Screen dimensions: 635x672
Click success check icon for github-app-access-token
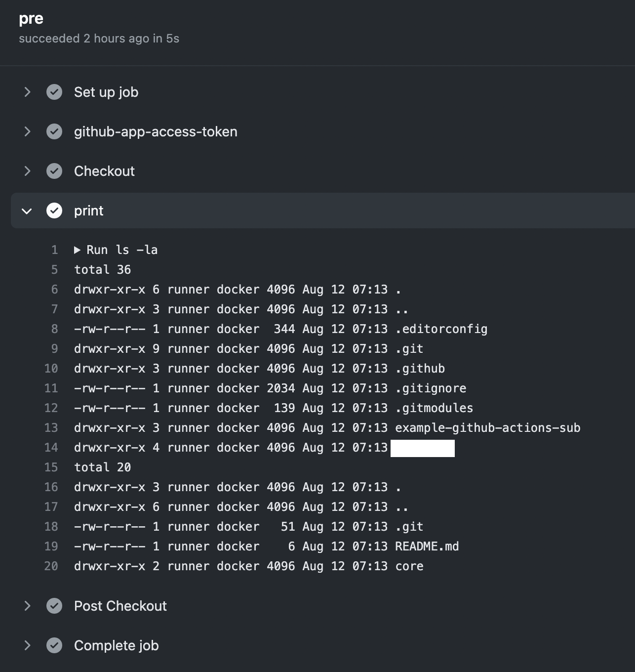click(54, 131)
